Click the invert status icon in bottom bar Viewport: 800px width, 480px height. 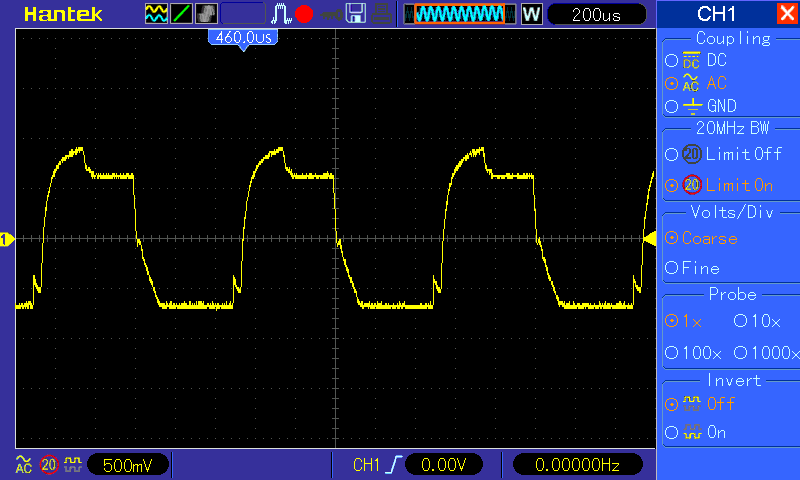(73, 465)
